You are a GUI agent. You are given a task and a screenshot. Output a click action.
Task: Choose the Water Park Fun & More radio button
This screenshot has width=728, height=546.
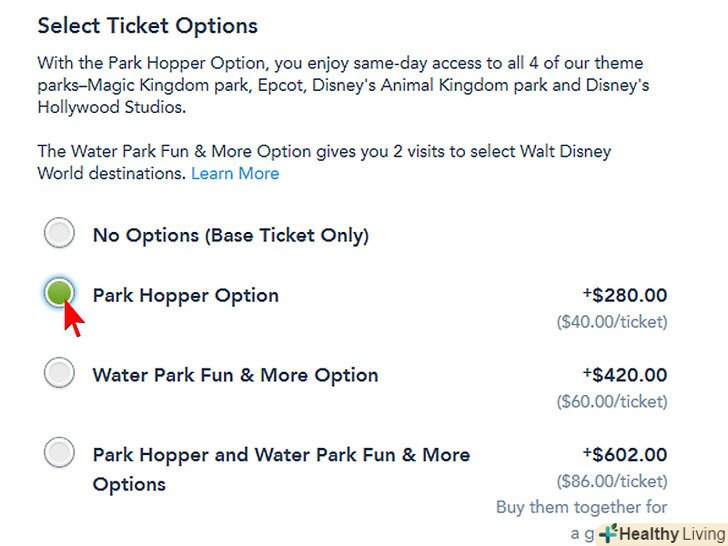click(x=60, y=373)
